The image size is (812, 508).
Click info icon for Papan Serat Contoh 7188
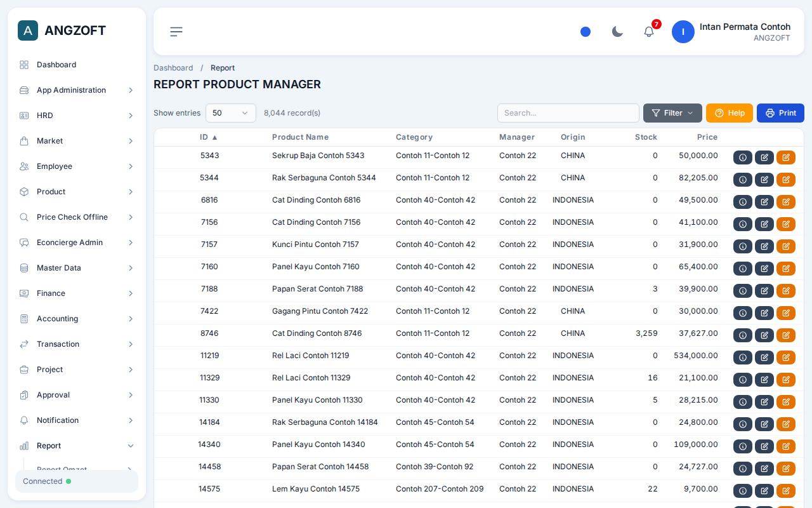point(743,291)
